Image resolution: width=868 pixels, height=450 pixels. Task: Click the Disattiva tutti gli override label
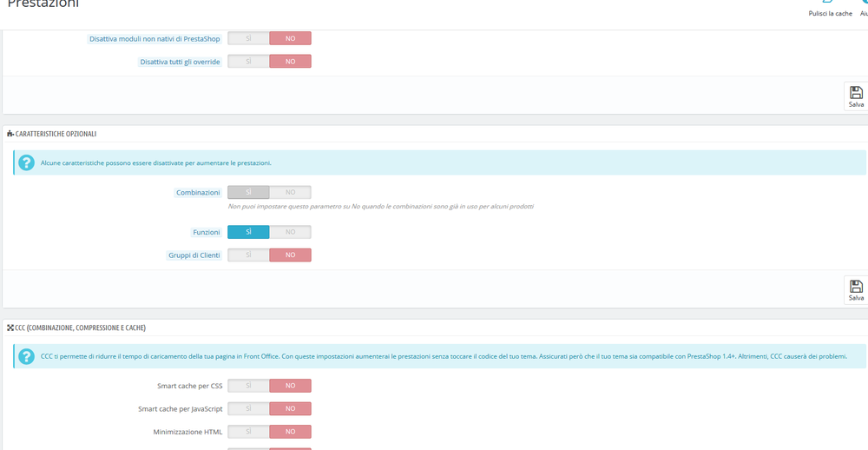(181, 62)
